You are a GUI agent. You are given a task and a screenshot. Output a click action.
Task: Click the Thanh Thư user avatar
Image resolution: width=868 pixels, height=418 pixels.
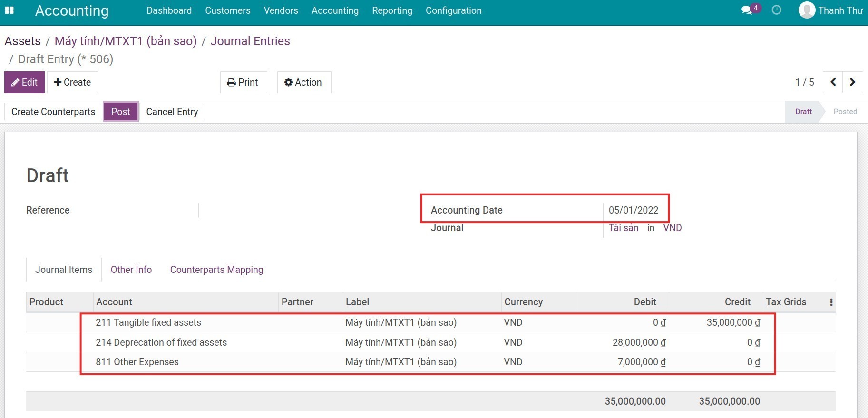pyautogui.click(x=807, y=10)
